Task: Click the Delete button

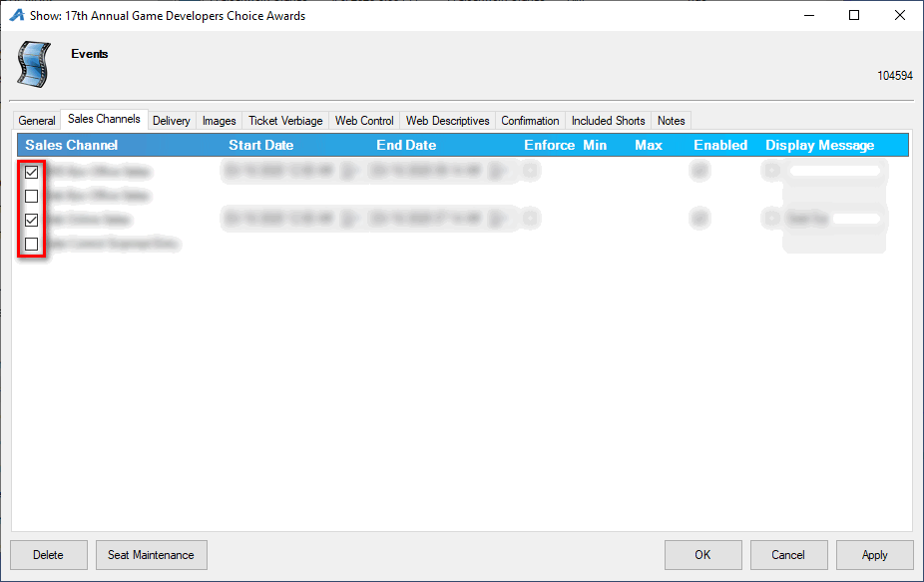Action: coord(48,555)
